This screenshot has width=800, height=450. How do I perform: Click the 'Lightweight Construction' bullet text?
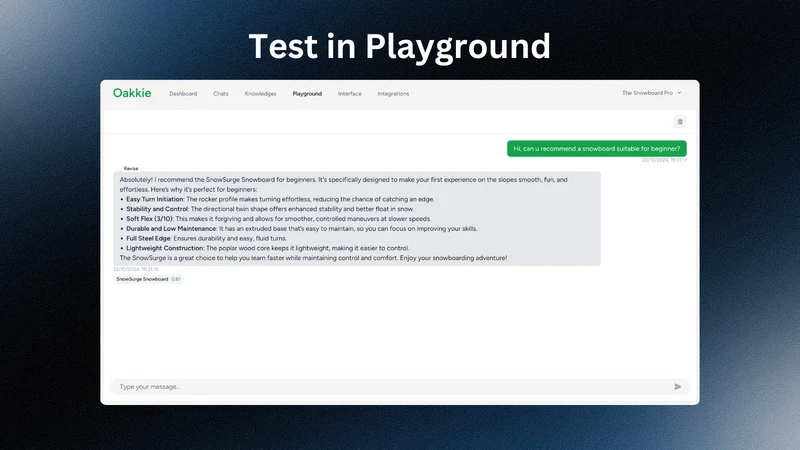click(165, 248)
